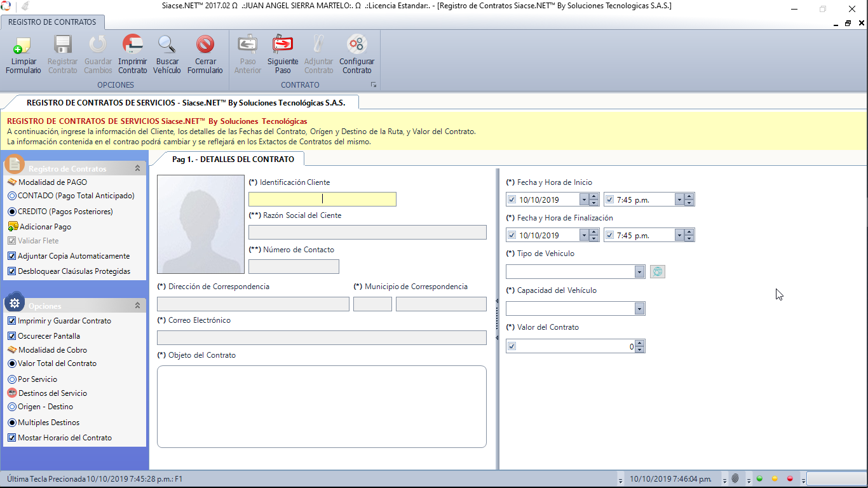Go to Siguiente Paso
The image size is (868, 488).
[283, 55]
